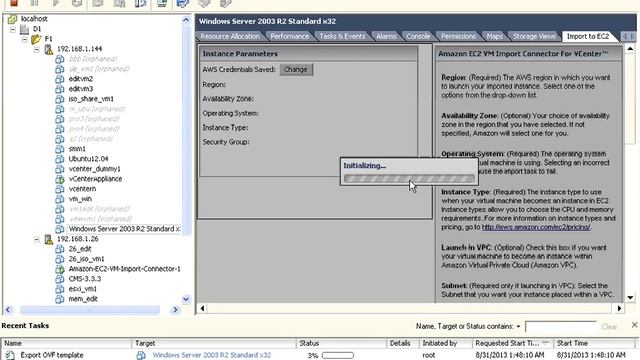Sort tasks by Initiated by column header
640x360 pixels.
coord(445,343)
